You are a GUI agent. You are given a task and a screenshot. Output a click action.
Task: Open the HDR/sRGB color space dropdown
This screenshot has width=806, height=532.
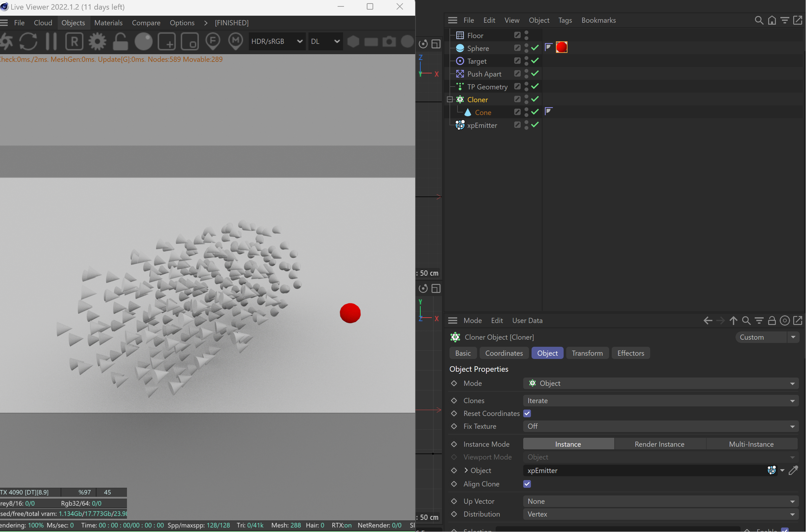(277, 41)
